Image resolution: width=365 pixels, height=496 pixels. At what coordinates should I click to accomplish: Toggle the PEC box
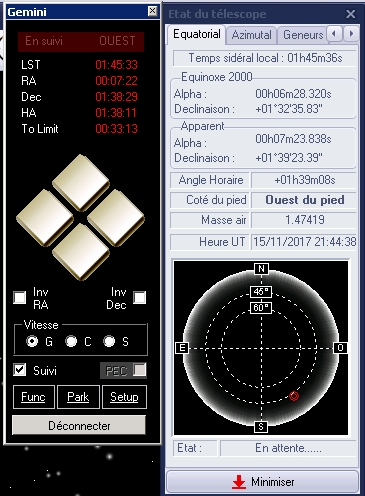coord(139,370)
